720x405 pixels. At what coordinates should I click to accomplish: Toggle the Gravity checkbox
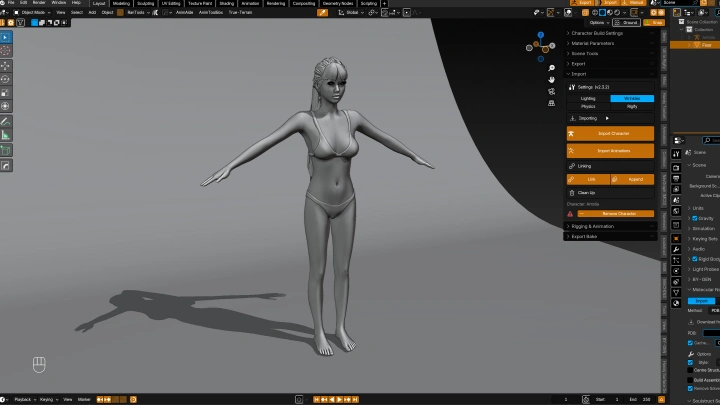coord(695,219)
